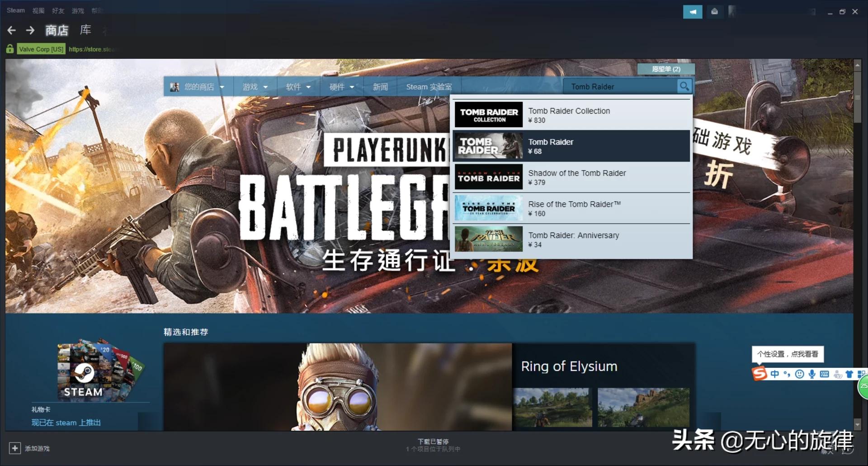Click the 添加游戏 label
Viewport: 868px width, 466px height.
[x=37, y=448]
